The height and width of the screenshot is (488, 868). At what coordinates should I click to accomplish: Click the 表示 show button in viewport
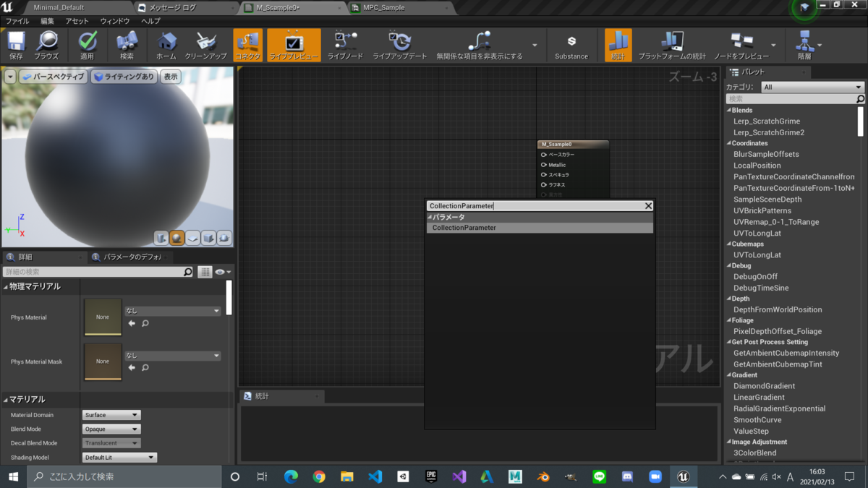170,77
